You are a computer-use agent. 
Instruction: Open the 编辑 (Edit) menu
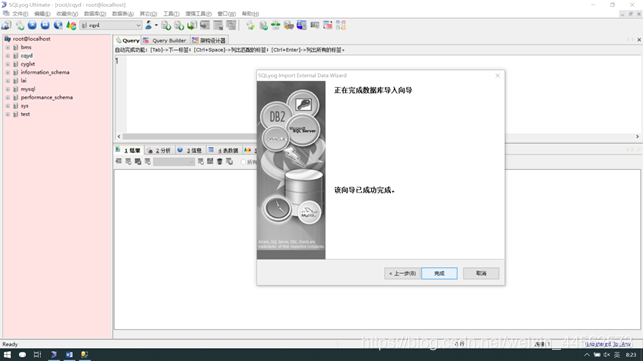pos(42,14)
